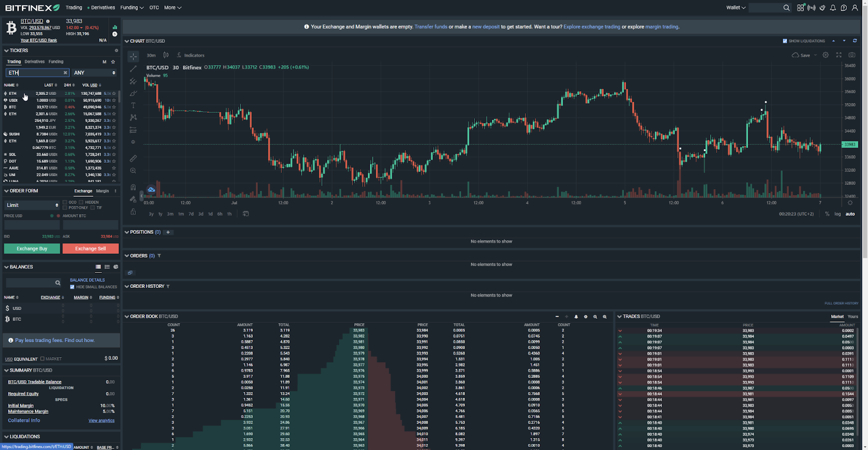868x450 pixels.
Task: Show Yours tab in Trades panel
Action: point(853,317)
